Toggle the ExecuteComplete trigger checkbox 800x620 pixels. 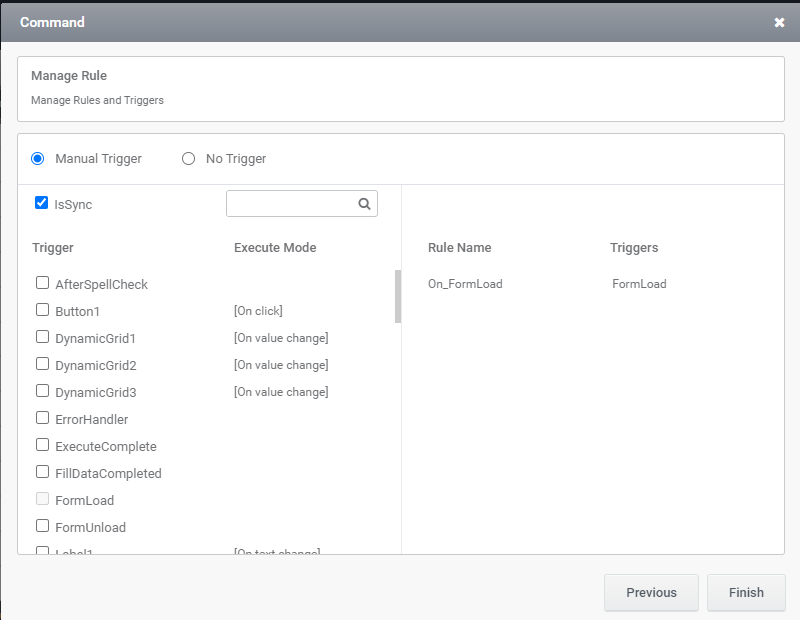43,445
